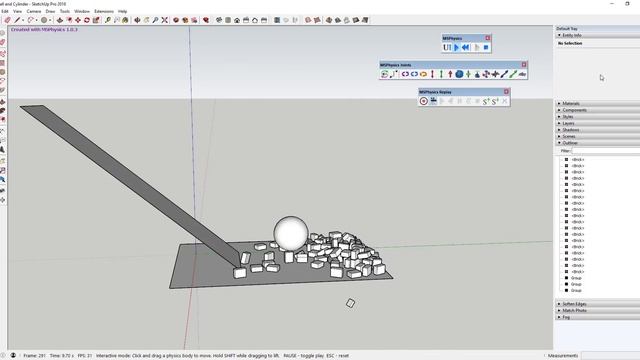Screen dimensions: 640x360
Task: Click the first S+ replay icon
Action: point(486,101)
